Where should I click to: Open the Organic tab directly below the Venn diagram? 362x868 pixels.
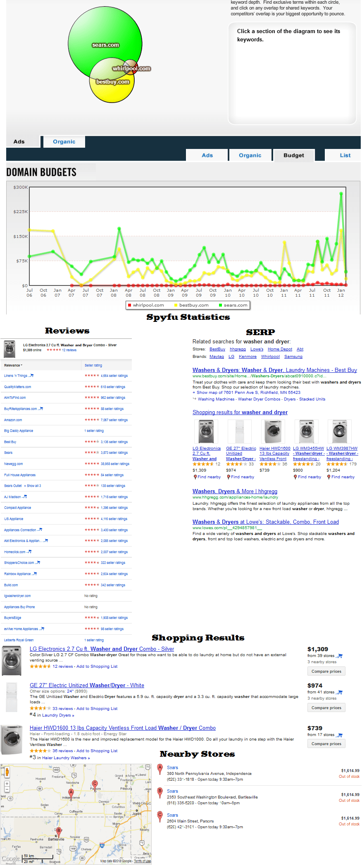(64, 141)
